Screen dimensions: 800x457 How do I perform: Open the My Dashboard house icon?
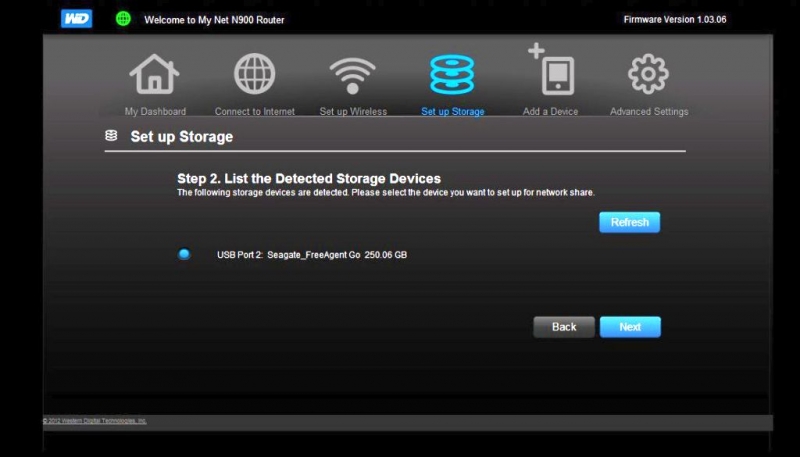pyautogui.click(x=154, y=74)
